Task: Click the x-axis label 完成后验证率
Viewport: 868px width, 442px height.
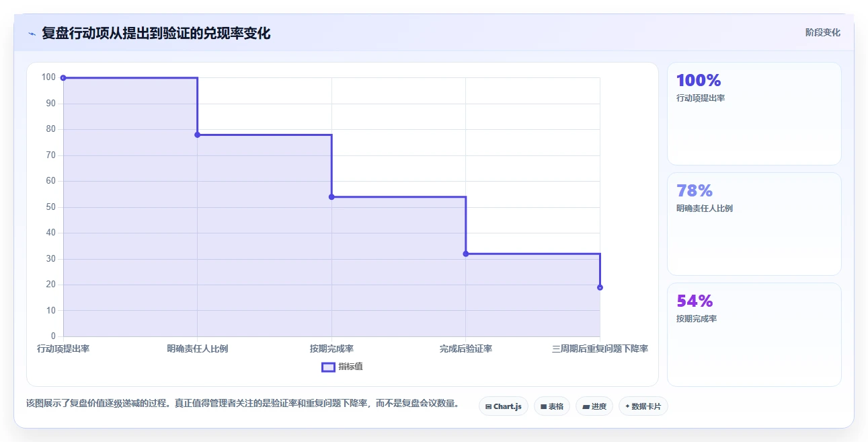Action: (x=465, y=348)
